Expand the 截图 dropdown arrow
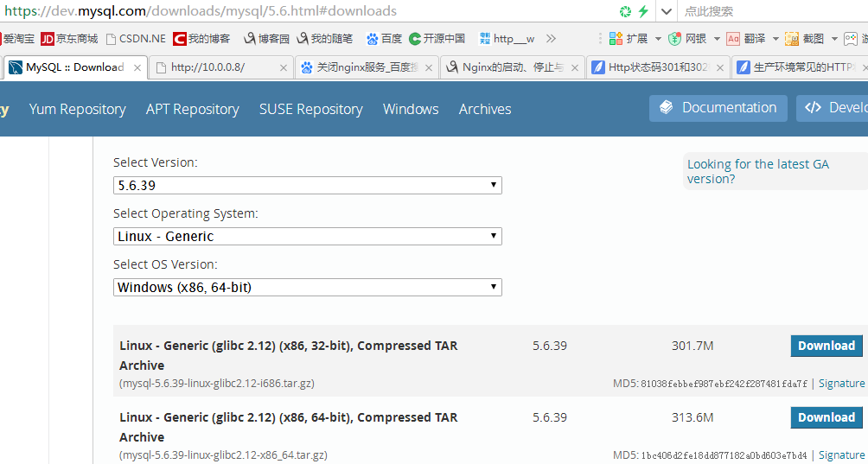This screenshot has height=464, width=868. point(833,39)
